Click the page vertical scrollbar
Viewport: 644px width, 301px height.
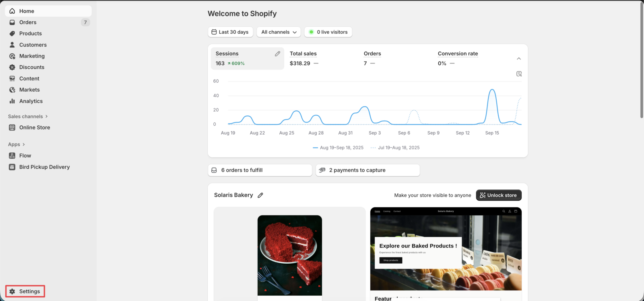pyautogui.click(x=642, y=60)
